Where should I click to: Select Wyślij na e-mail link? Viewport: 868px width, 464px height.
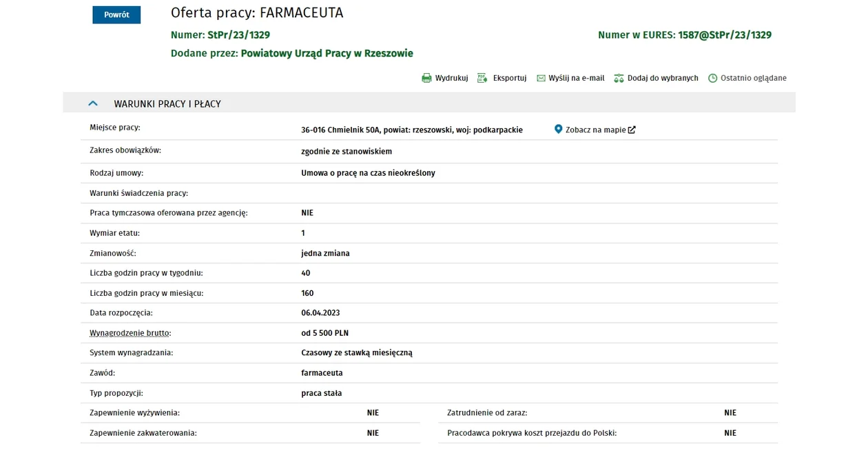577,78
